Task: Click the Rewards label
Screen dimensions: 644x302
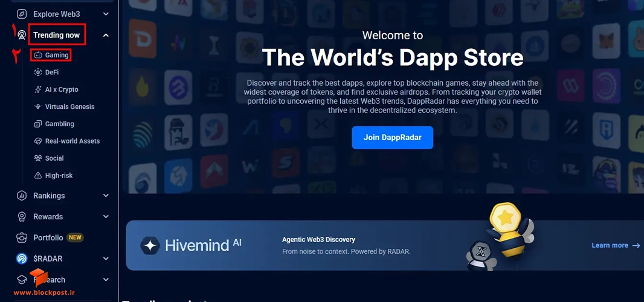Action: coord(48,217)
